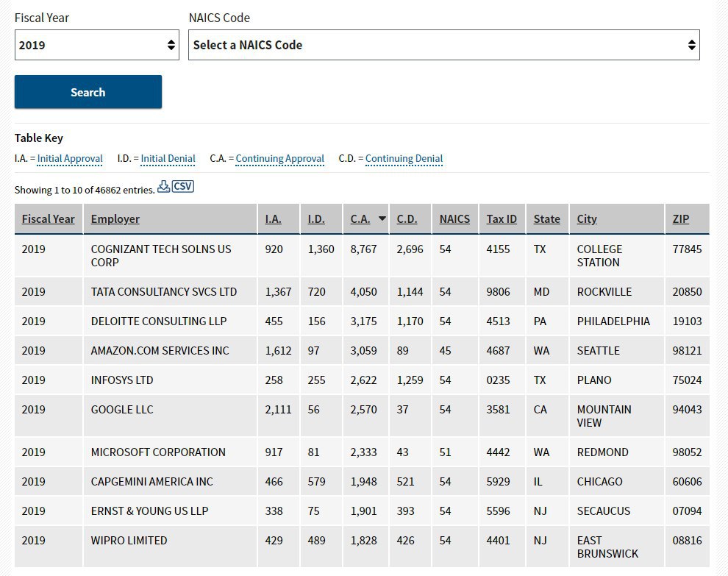Click NAICS value 45 in Amazon row
The height and width of the screenshot is (576, 728).
coord(445,350)
